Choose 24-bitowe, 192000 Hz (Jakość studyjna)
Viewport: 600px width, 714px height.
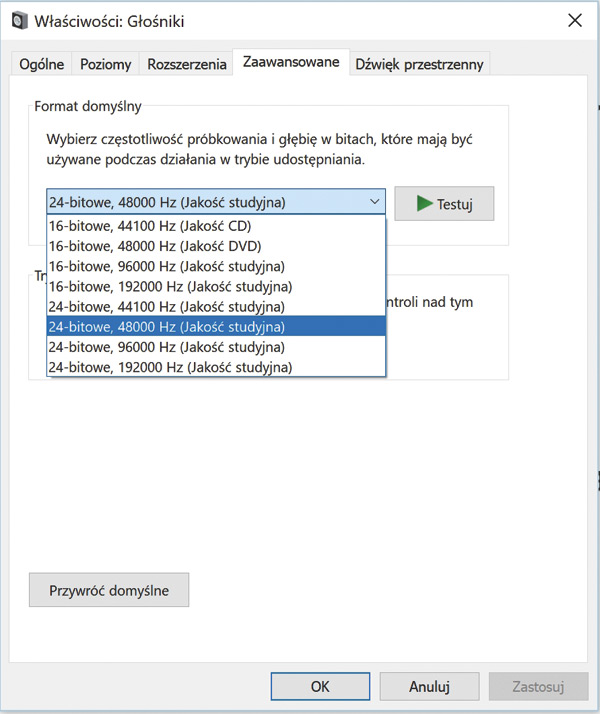pyautogui.click(x=216, y=367)
